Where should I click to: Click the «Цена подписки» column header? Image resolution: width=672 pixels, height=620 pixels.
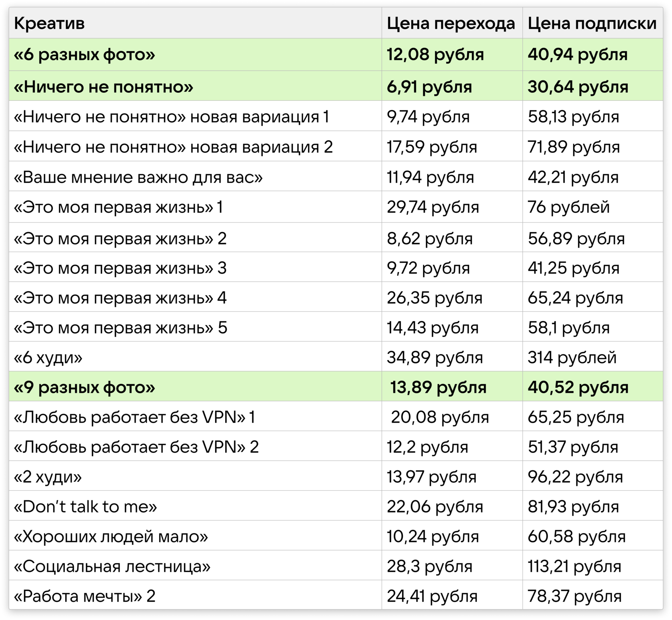coord(592,24)
